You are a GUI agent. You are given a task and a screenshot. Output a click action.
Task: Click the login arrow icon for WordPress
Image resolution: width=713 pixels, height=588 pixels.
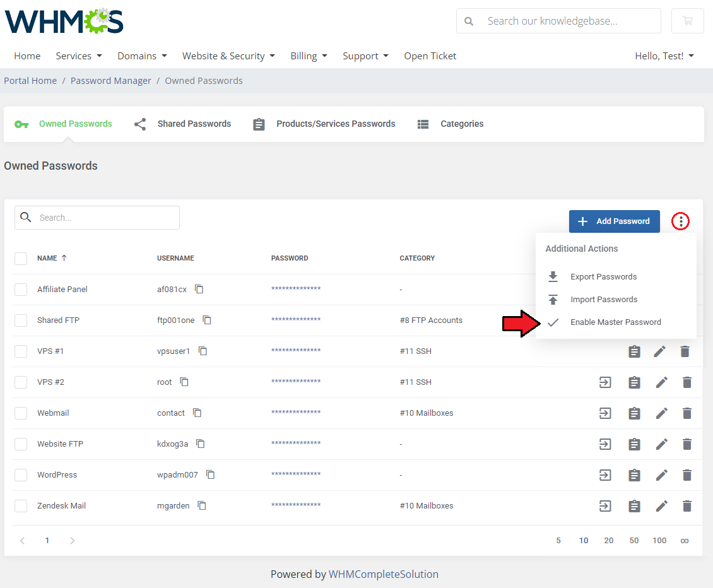(x=605, y=475)
